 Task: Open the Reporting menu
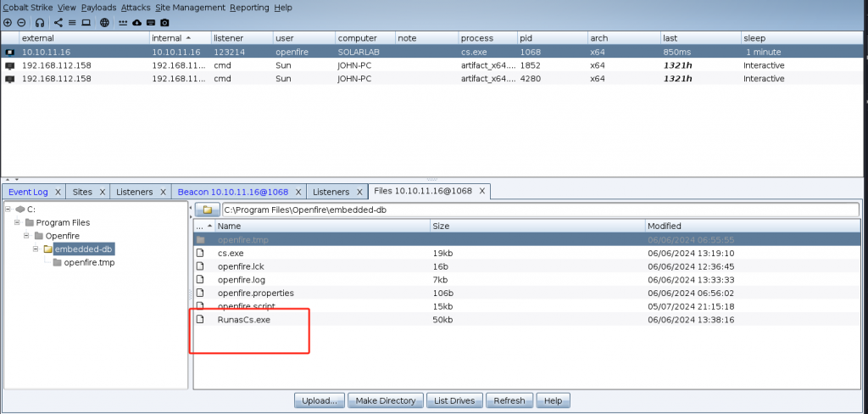click(249, 8)
